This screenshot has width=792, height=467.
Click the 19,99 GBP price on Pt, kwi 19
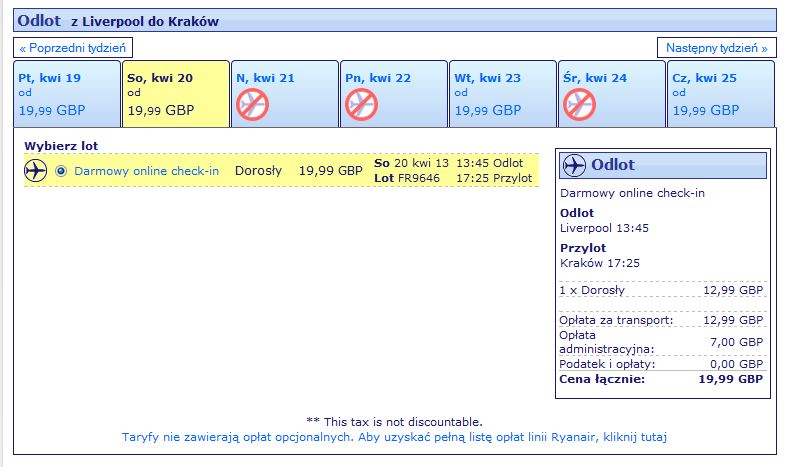tap(52, 110)
